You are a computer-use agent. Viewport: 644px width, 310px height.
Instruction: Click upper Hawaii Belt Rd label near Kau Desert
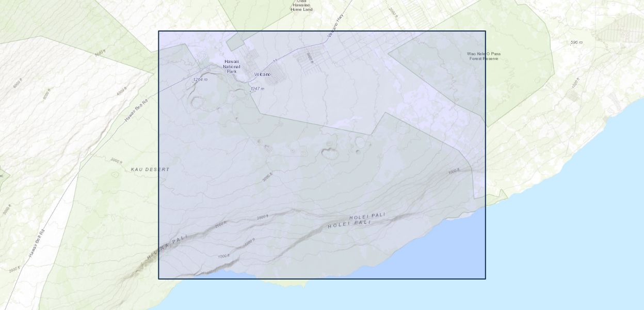(x=136, y=111)
